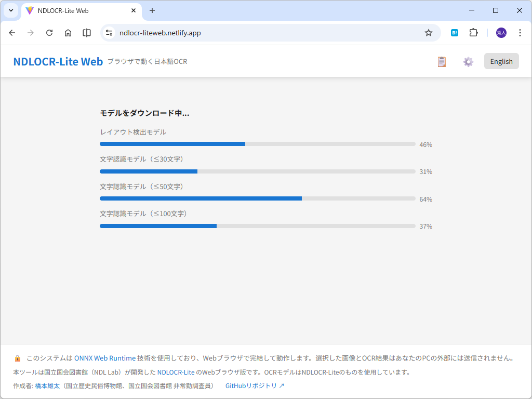532x399 pixels.
Task: Open the gear settings icon
Action: point(468,61)
